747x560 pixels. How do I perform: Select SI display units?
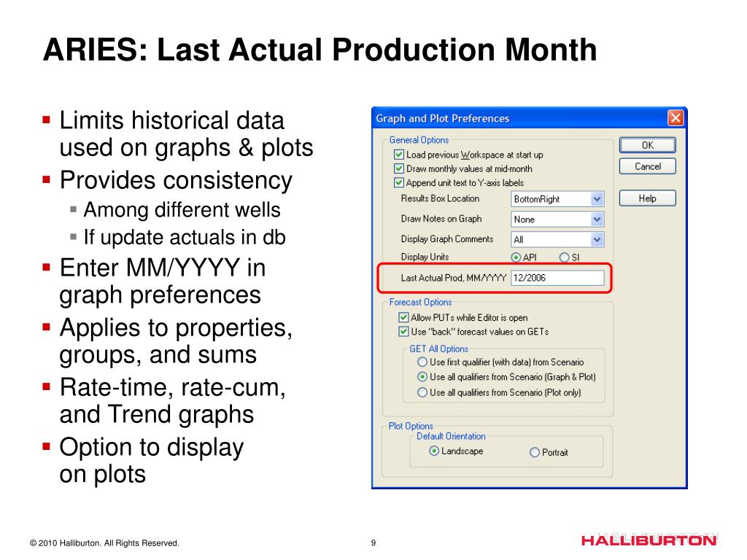tap(564, 257)
